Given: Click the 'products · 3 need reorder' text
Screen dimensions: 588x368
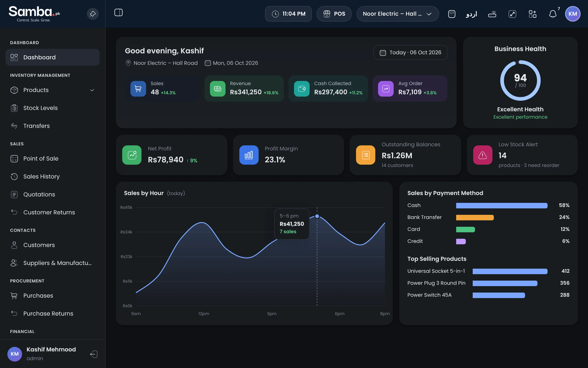Looking at the screenshot, I should coord(529,165).
